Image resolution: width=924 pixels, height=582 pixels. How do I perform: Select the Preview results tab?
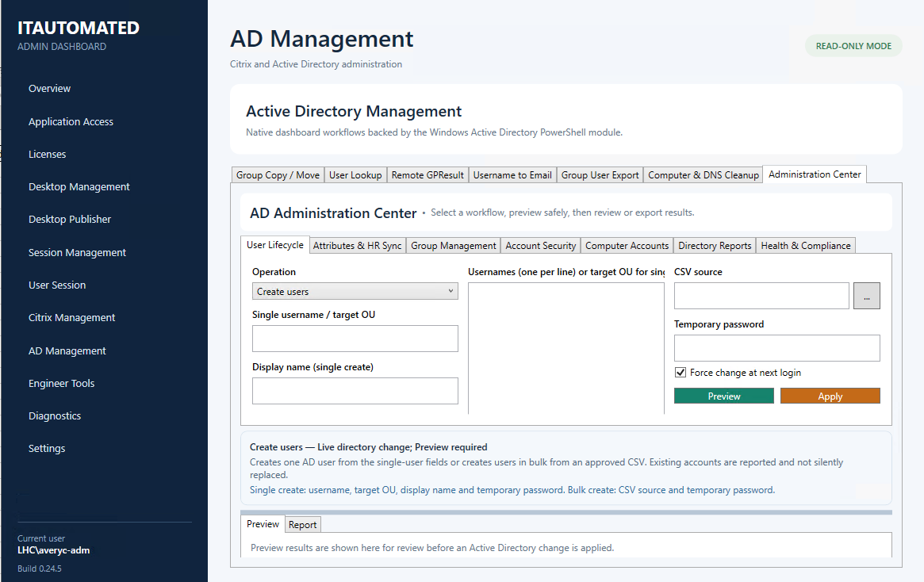coord(263,523)
